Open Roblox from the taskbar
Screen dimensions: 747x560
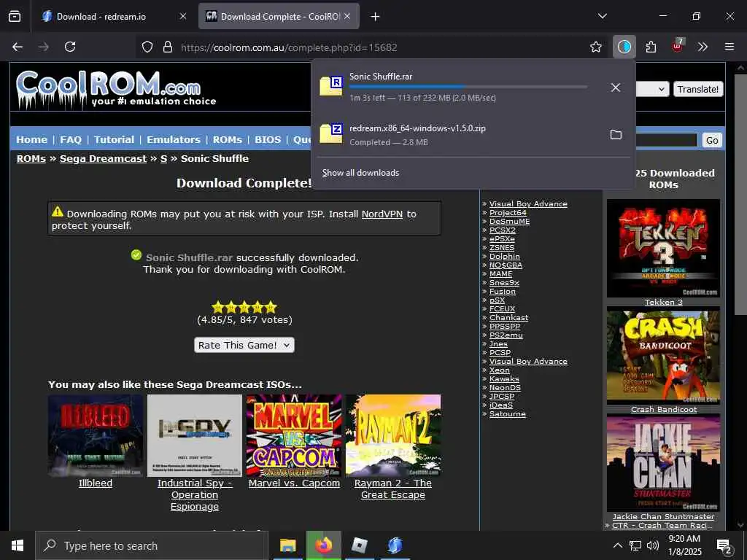[359, 545]
